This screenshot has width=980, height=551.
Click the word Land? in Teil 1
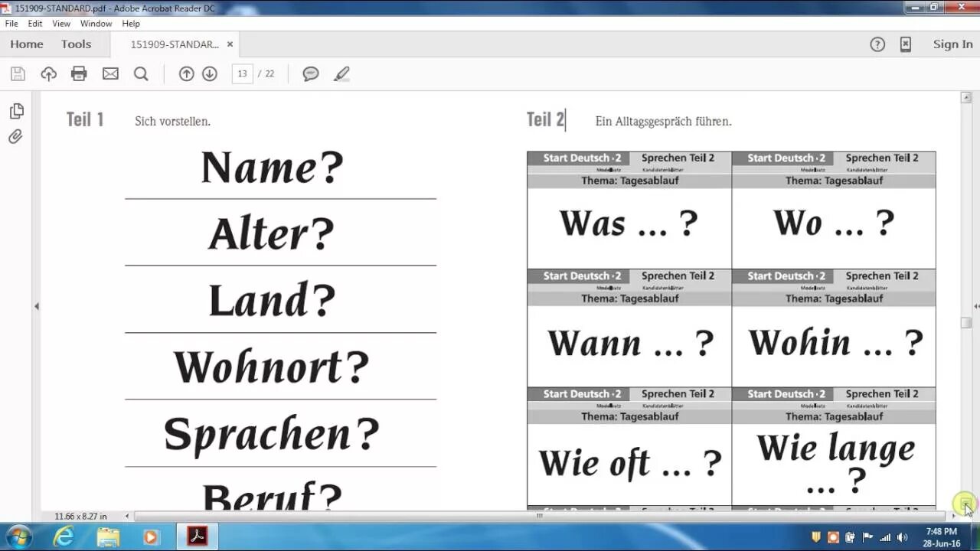(x=273, y=300)
